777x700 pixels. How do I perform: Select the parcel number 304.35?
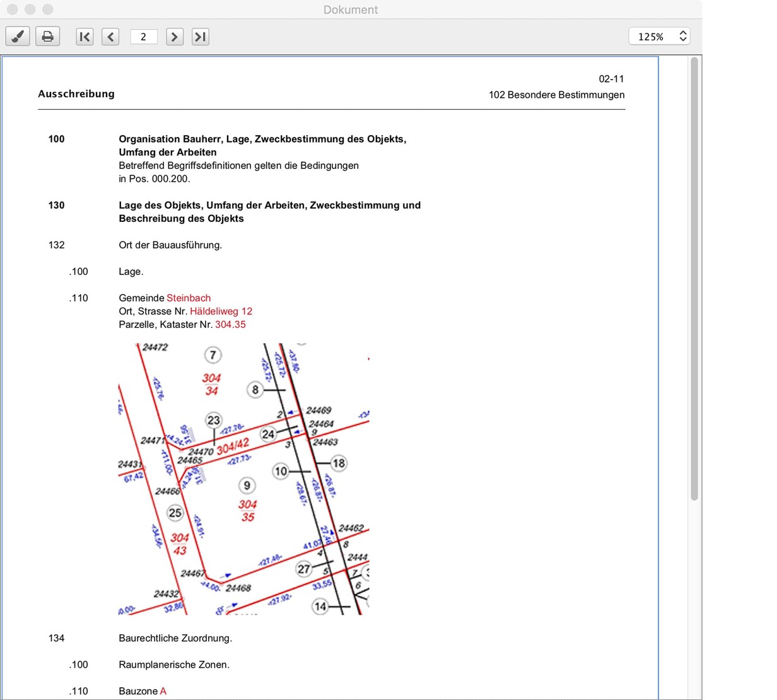(x=230, y=324)
